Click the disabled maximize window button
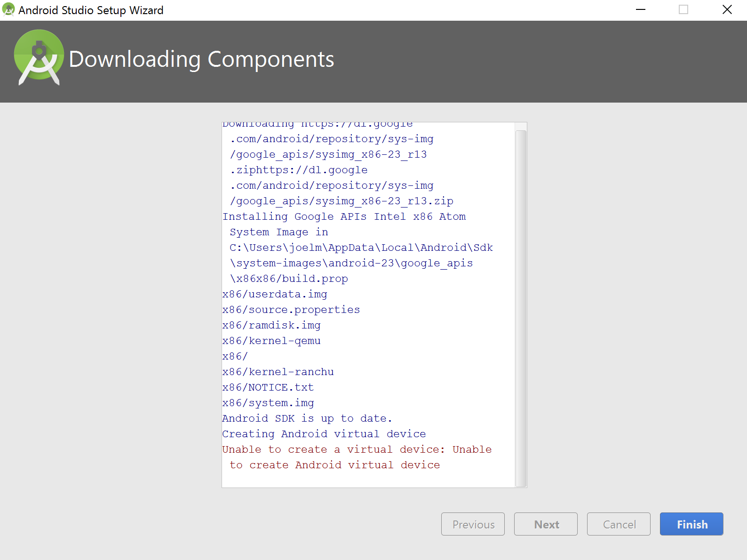 coord(683,10)
